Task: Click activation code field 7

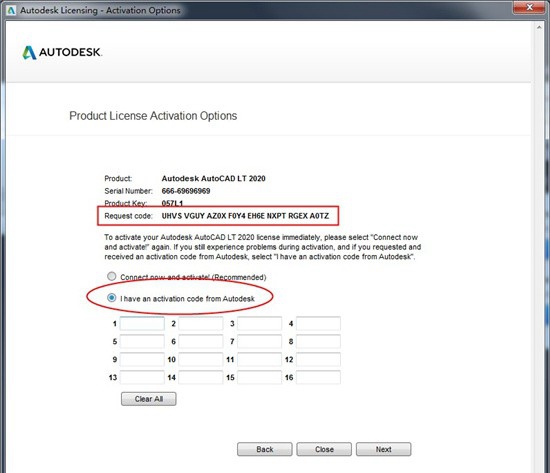Action: point(260,341)
